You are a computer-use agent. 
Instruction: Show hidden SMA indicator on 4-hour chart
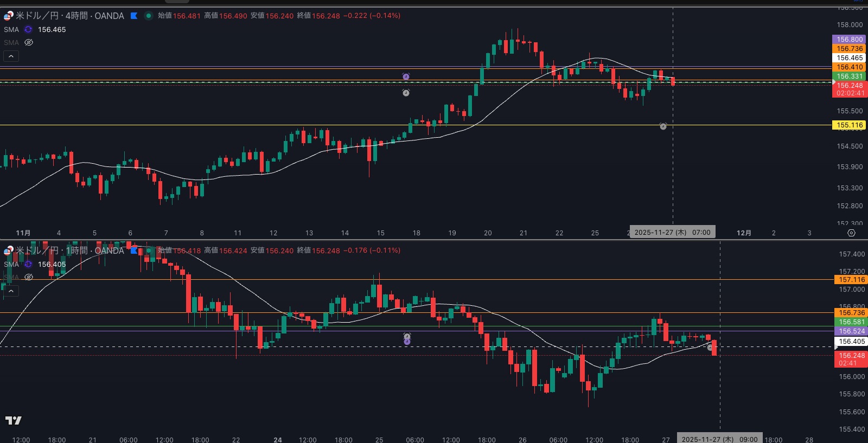click(29, 42)
